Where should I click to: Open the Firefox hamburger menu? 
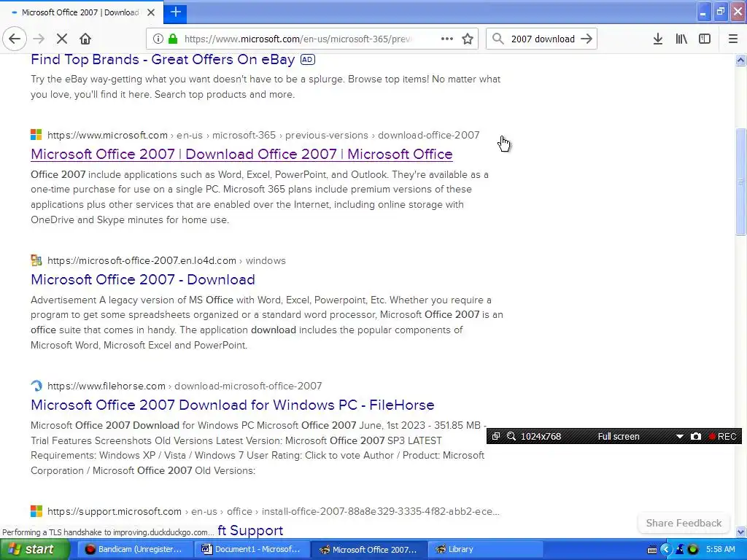click(x=733, y=39)
